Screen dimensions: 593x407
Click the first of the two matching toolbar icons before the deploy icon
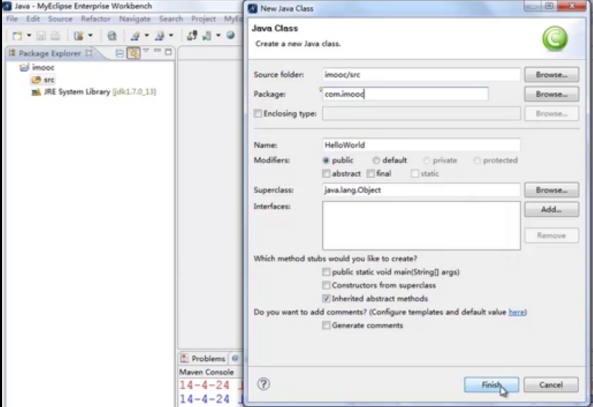135,36
